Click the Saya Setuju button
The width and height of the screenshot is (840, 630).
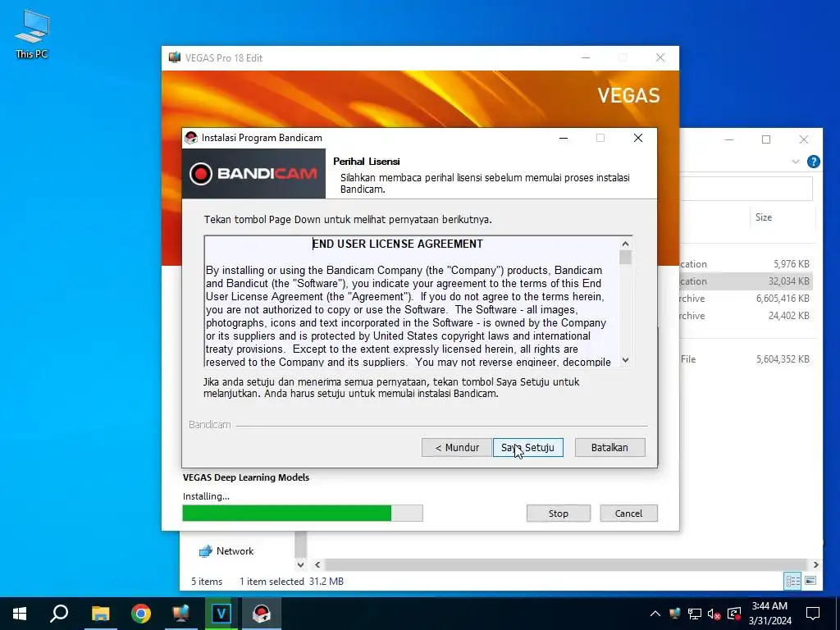(527, 447)
